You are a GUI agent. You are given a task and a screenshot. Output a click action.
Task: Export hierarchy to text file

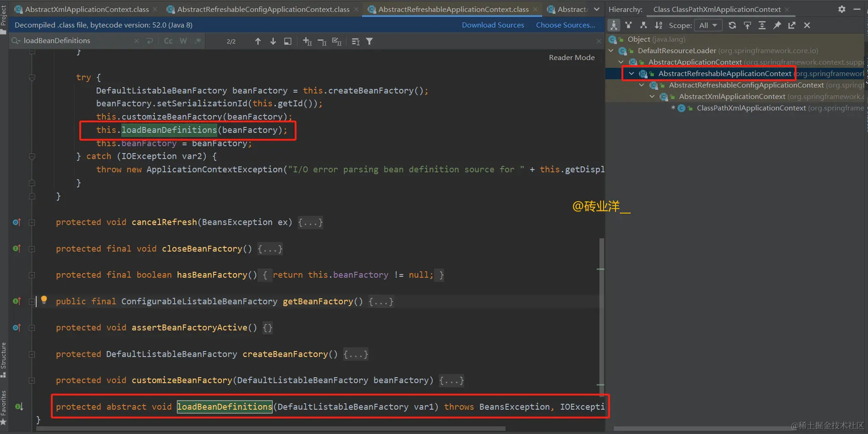coord(792,25)
